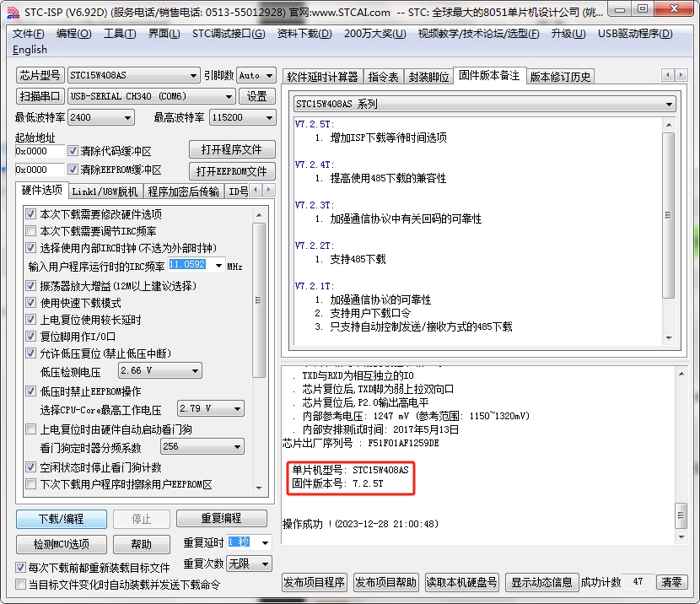Enable 上电复位时由硬件自动启动看门狗
This screenshot has height=604, width=700.
31,429
